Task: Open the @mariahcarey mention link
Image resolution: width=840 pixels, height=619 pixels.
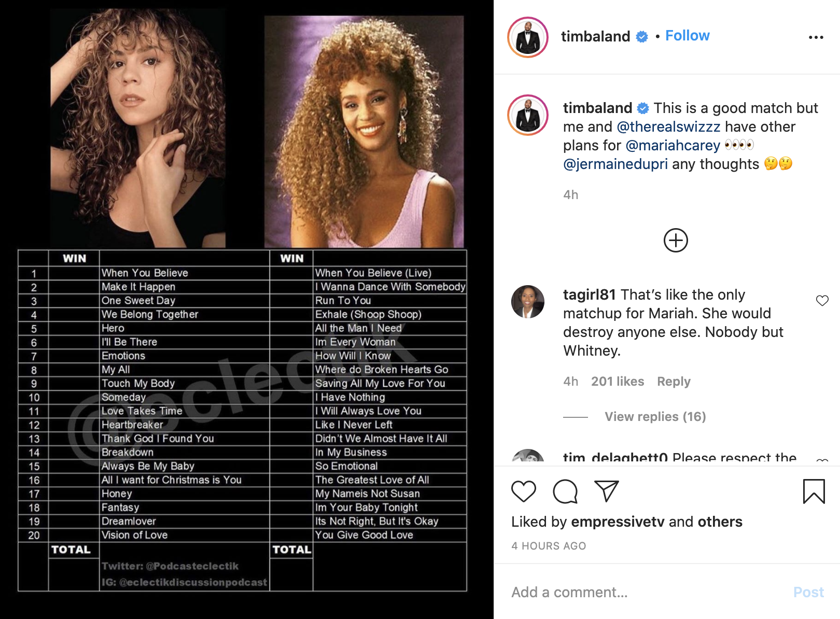Action: [673, 145]
